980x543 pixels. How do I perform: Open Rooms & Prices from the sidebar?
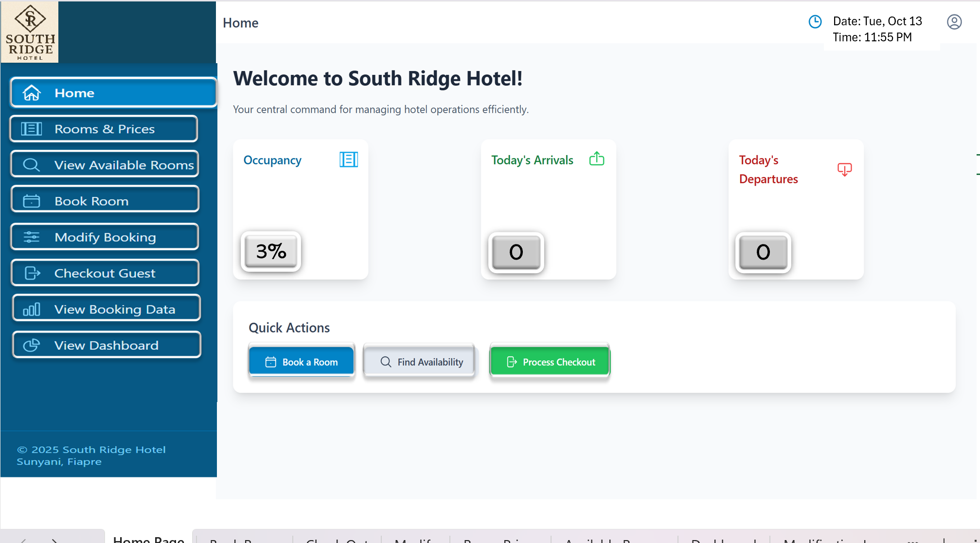[104, 129]
